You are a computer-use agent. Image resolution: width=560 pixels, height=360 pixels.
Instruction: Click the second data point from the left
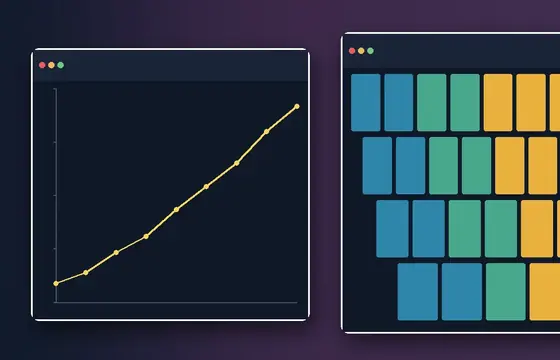[x=86, y=272]
